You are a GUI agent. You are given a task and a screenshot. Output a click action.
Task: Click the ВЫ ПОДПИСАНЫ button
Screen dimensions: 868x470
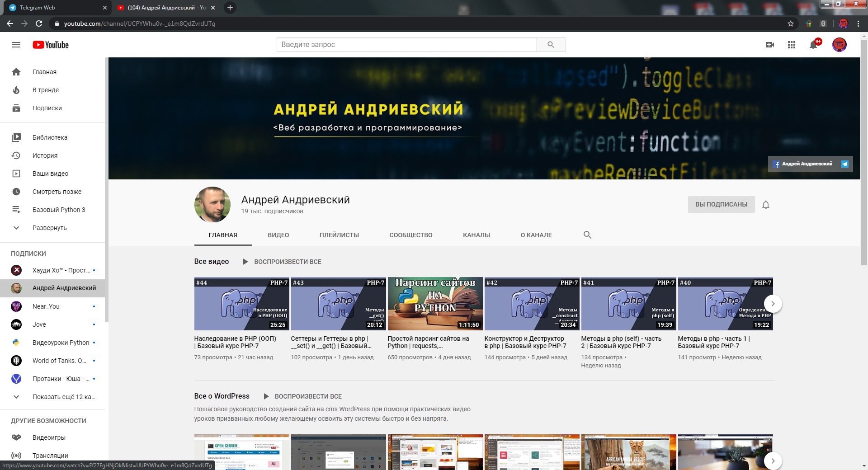[x=721, y=204]
